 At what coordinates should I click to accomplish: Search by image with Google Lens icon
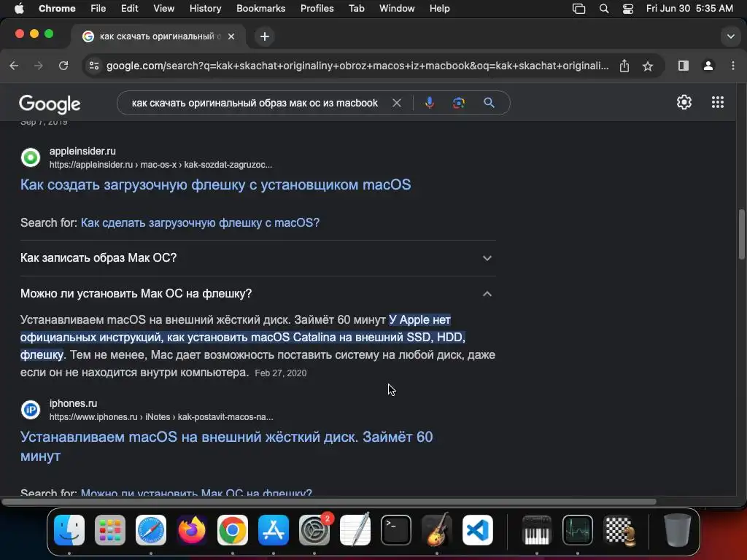(458, 103)
